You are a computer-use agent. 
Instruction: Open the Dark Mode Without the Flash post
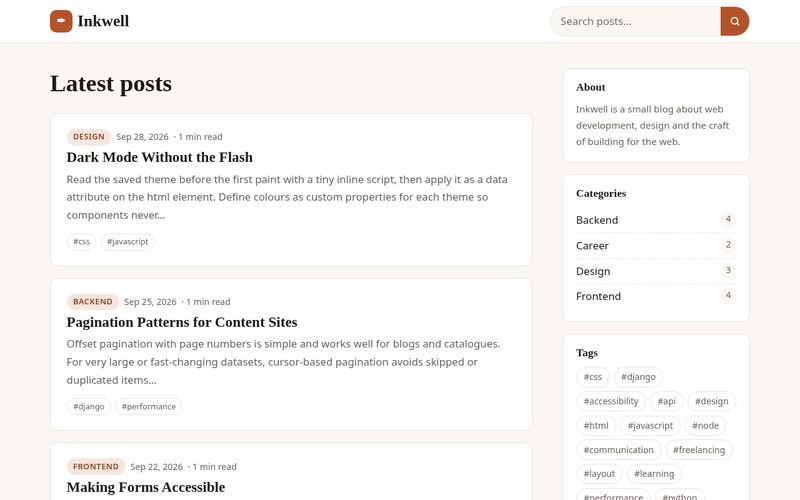tap(160, 157)
